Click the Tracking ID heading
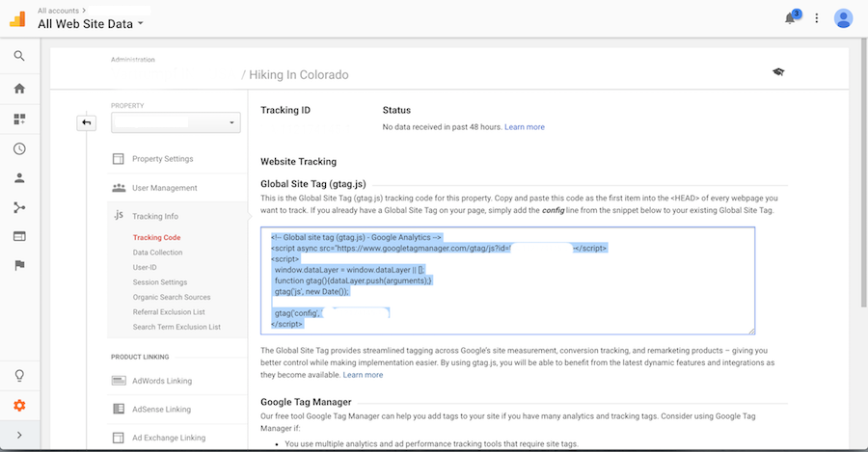The height and width of the screenshot is (452, 868). (285, 110)
